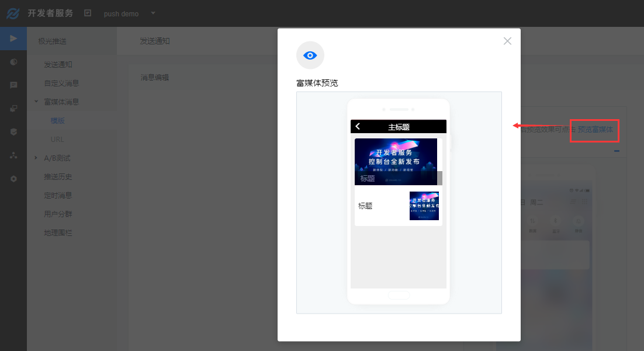The width and height of the screenshot is (644, 351).
Task: Open 用户分群 menu item
Action: tap(58, 214)
